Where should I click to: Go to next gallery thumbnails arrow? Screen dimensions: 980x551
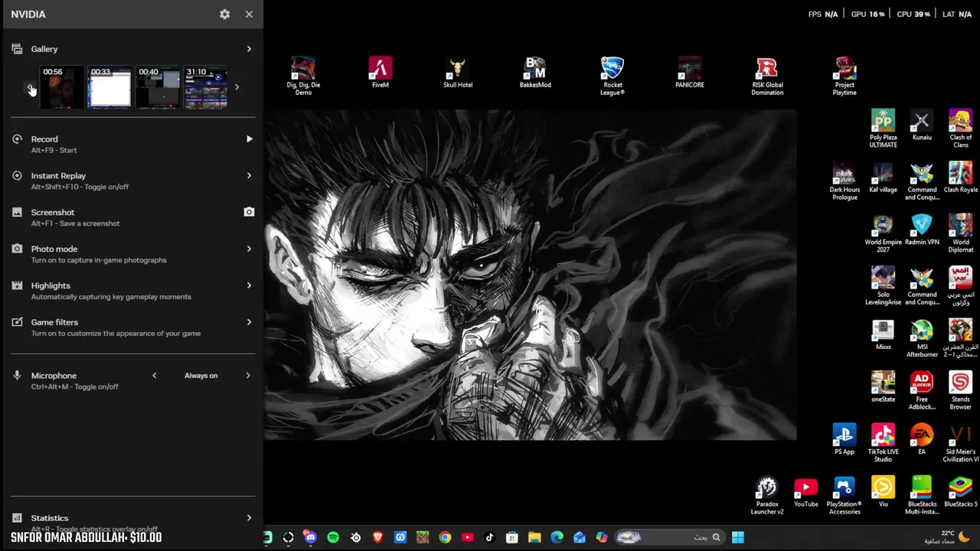[237, 87]
